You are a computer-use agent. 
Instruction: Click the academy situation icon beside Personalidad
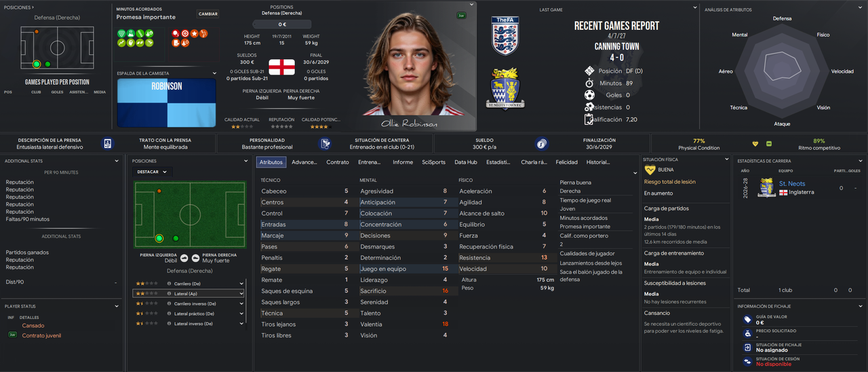coord(325,144)
